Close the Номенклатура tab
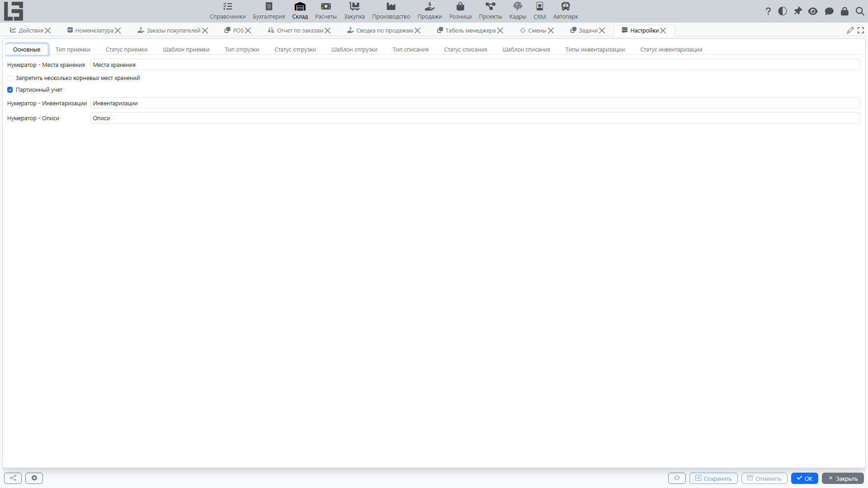The image size is (868, 488). 118,30
